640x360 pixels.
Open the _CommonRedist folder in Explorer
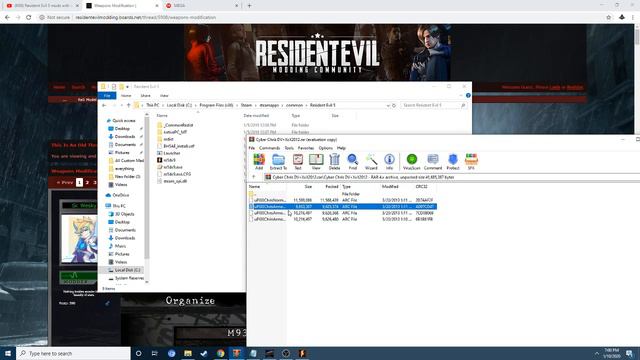click(x=178, y=125)
